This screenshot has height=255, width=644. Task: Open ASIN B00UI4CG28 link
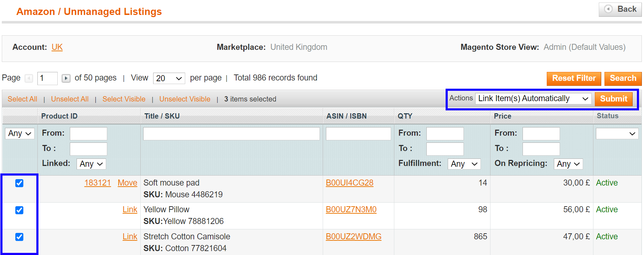tap(349, 183)
